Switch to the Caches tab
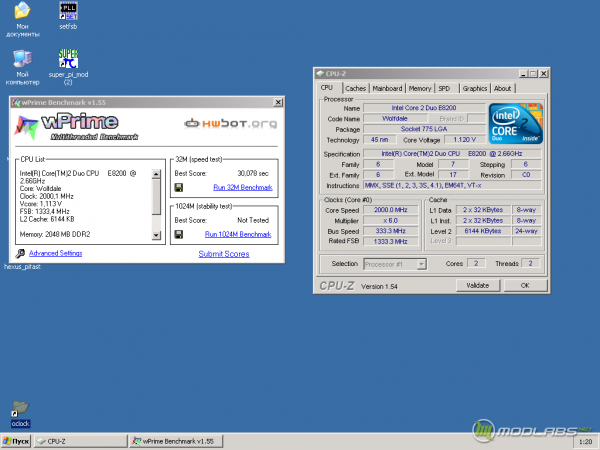 [x=355, y=88]
